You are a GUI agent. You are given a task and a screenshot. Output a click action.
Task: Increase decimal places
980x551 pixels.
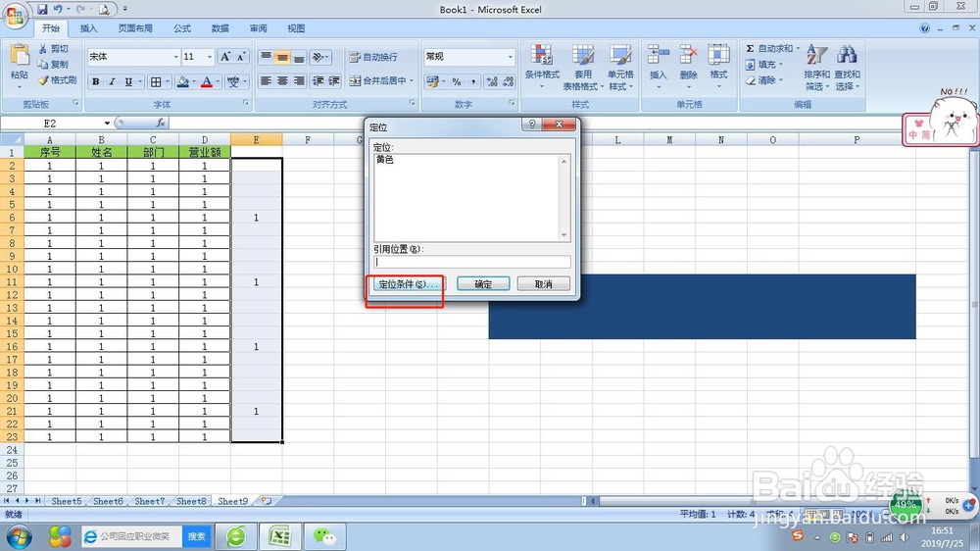[x=492, y=81]
